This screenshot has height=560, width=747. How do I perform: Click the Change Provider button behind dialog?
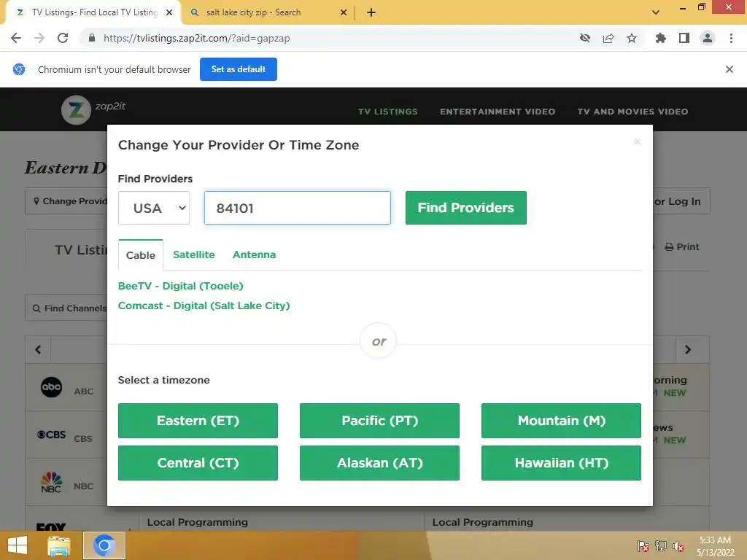66,201
